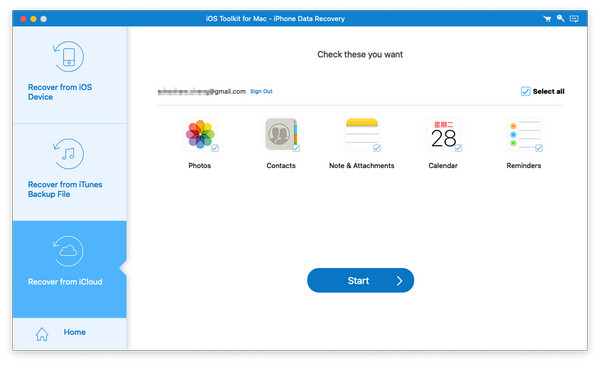Viewport: 600px width, 365px height.
Task: Uncheck the Contacts checkbox
Action: pos(296,148)
